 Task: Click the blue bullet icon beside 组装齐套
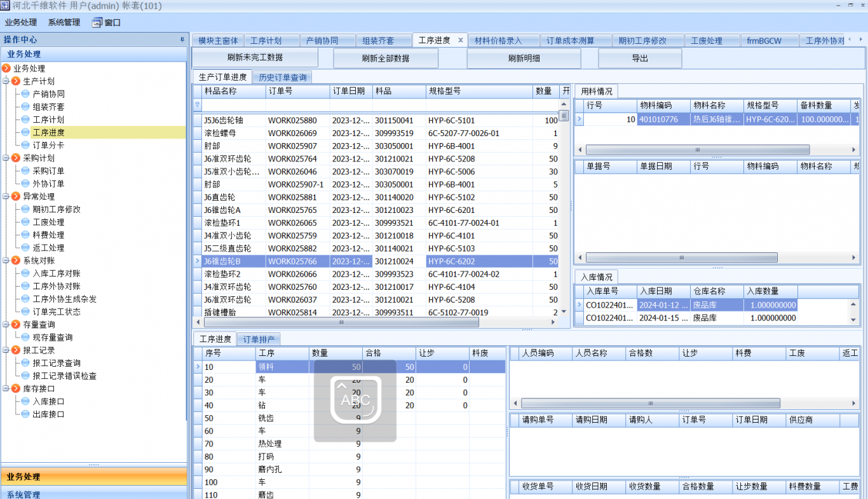pyautogui.click(x=25, y=107)
